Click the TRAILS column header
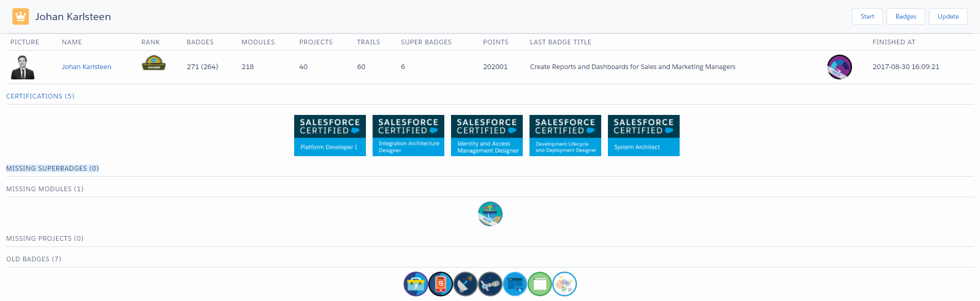The width and height of the screenshot is (980, 301). [x=368, y=42]
